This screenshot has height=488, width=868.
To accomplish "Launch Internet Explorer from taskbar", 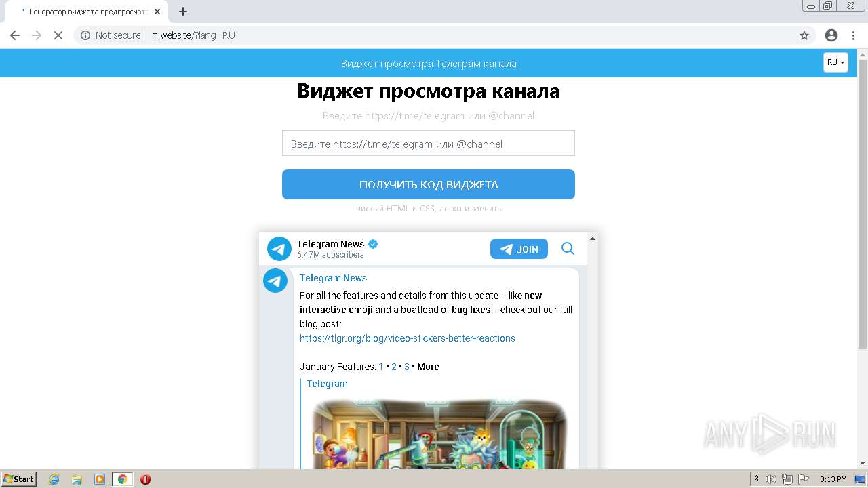I will [x=54, y=479].
